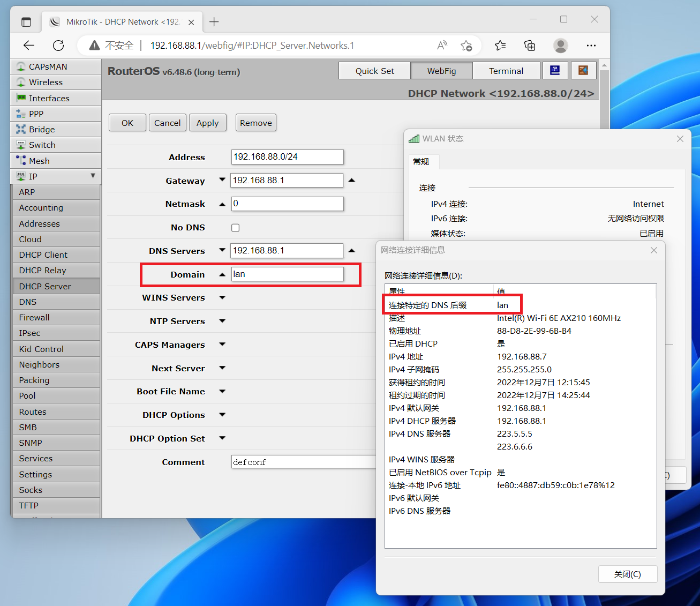Refresh the browser page
This screenshot has height=606, width=700.
(x=58, y=46)
